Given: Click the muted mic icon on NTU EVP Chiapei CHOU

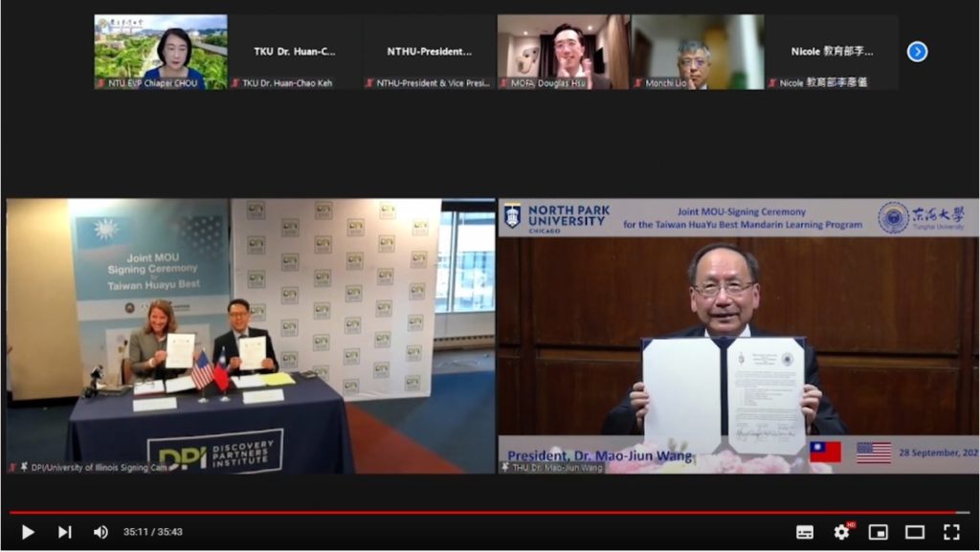Looking at the screenshot, I should click(100, 83).
